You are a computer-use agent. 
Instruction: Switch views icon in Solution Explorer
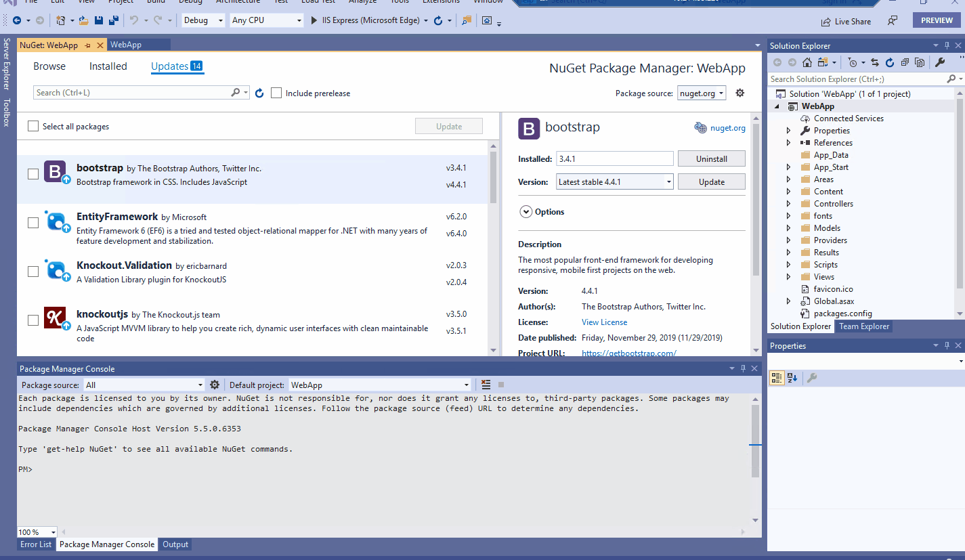[x=823, y=62]
